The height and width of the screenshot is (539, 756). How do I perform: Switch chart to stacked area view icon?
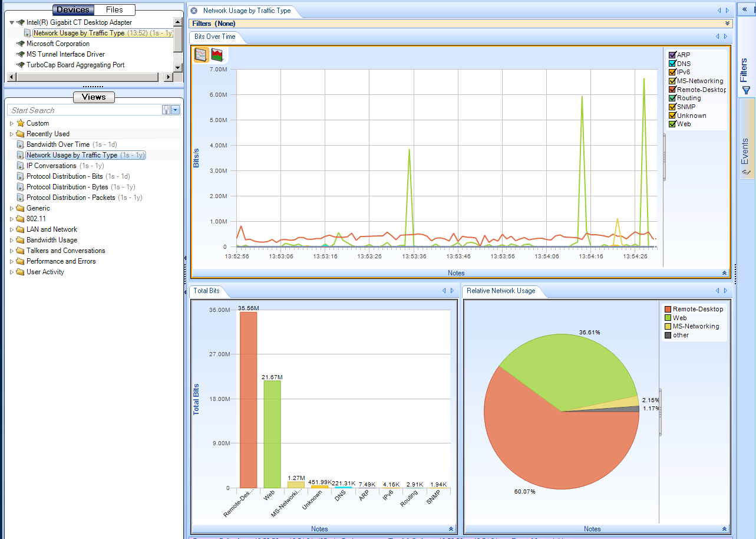point(217,55)
